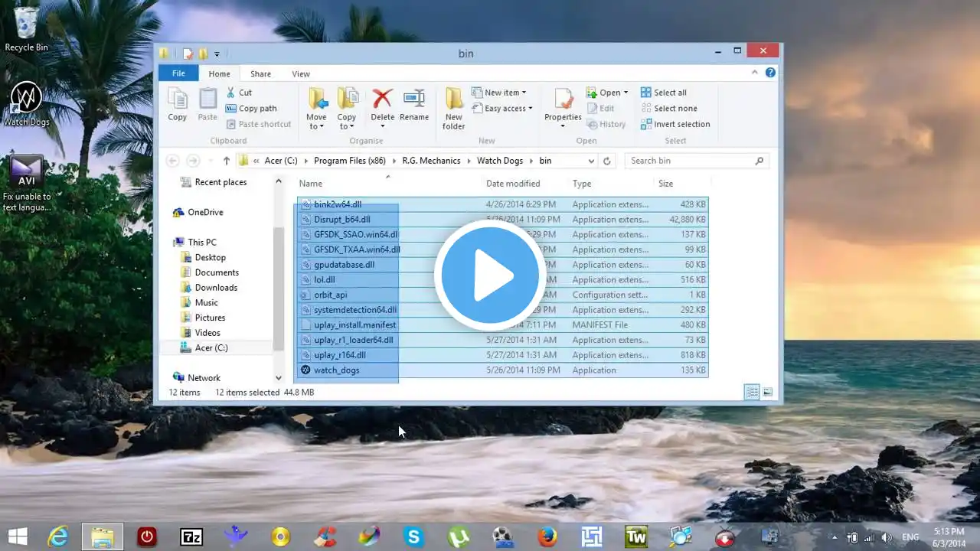Click the New folder icon
Image resolution: width=980 pixels, height=551 pixels.
click(453, 101)
